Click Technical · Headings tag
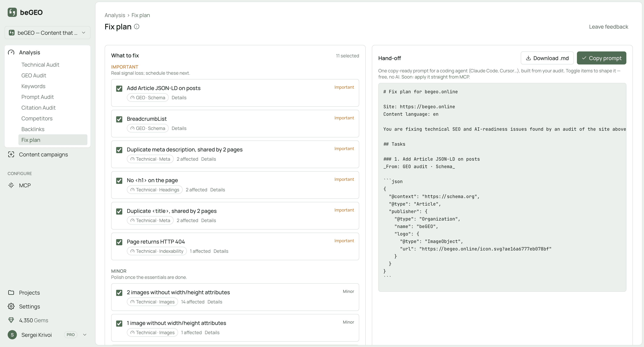This screenshot has height=347, width=644. pos(155,190)
